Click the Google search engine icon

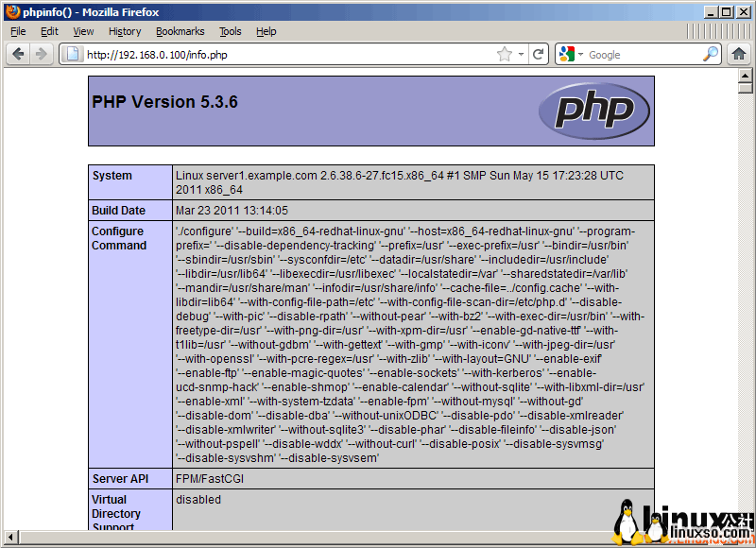pos(566,55)
